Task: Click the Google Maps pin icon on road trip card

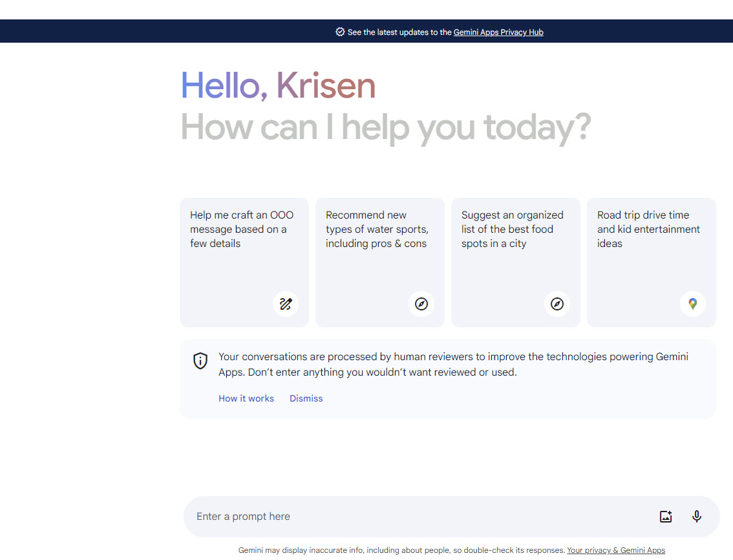Action: click(x=693, y=303)
